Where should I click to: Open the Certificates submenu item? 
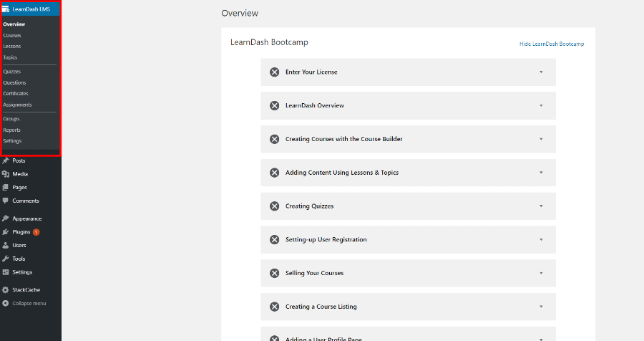16,94
